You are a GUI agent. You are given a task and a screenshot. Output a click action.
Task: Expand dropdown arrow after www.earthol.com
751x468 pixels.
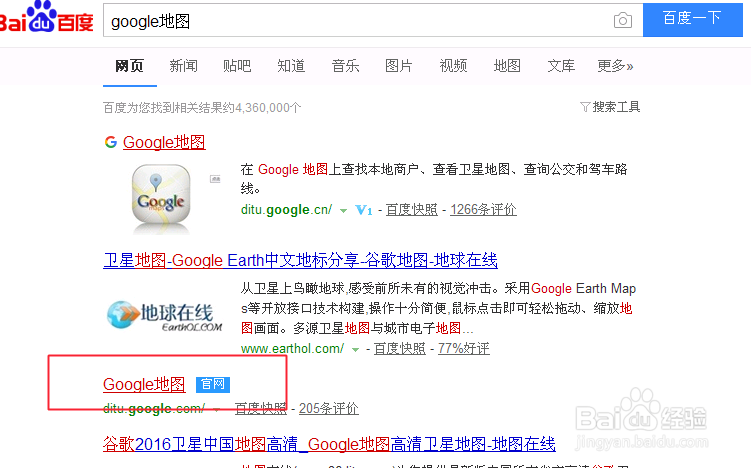tap(355, 350)
